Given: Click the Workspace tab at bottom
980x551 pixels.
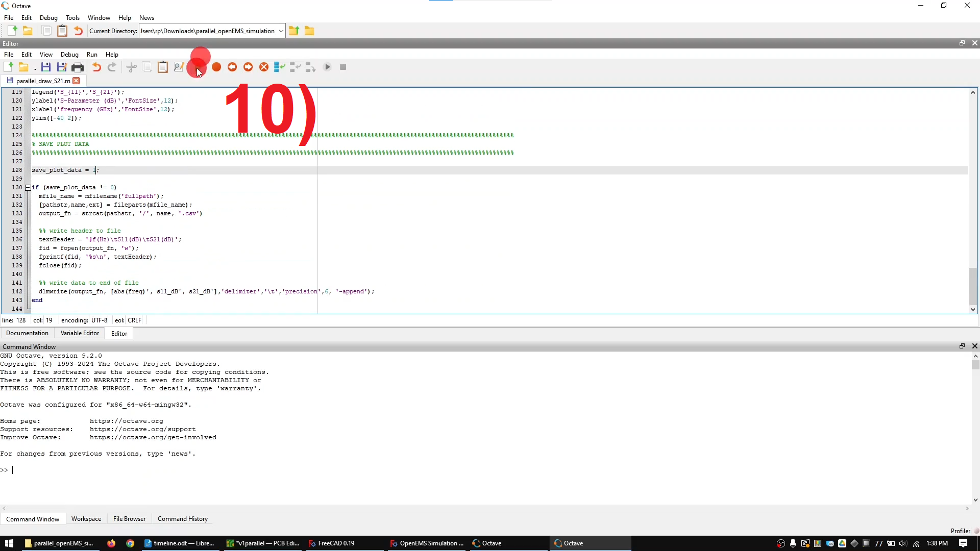Looking at the screenshot, I should point(86,519).
